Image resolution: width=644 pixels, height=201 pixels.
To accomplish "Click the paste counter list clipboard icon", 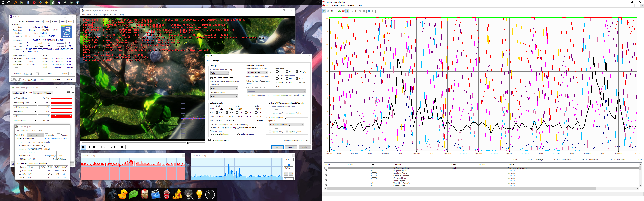I will (357, 11).
